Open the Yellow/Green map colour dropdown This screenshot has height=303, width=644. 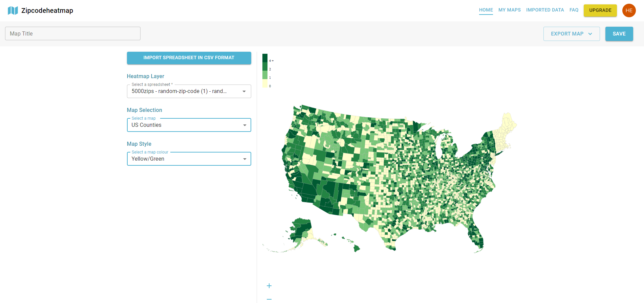[x=189, y=159]
